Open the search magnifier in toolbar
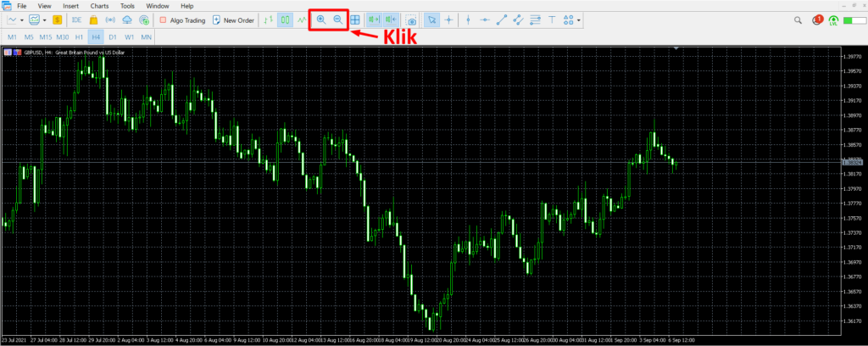Screen dimensions: 868x346 tap(798, 20)
